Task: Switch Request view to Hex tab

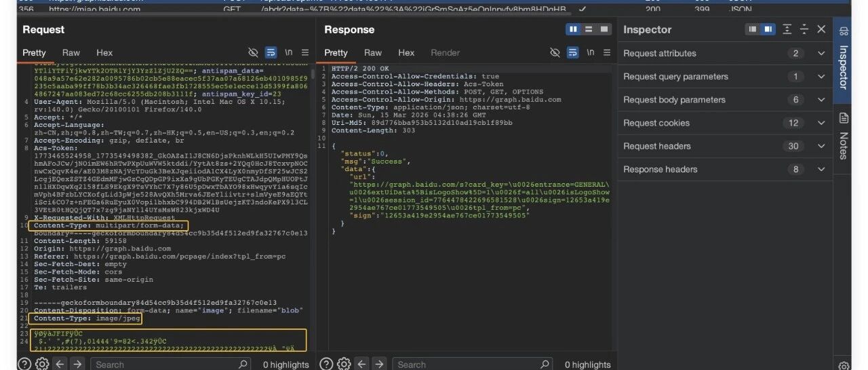Action: pos(104,52)
